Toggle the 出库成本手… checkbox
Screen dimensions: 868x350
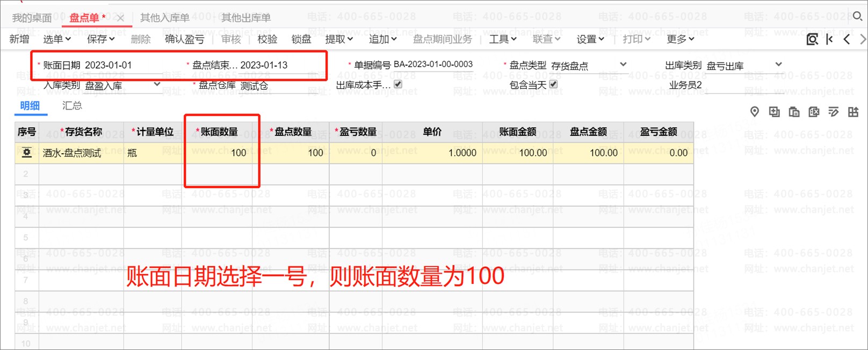click(398, 84)
